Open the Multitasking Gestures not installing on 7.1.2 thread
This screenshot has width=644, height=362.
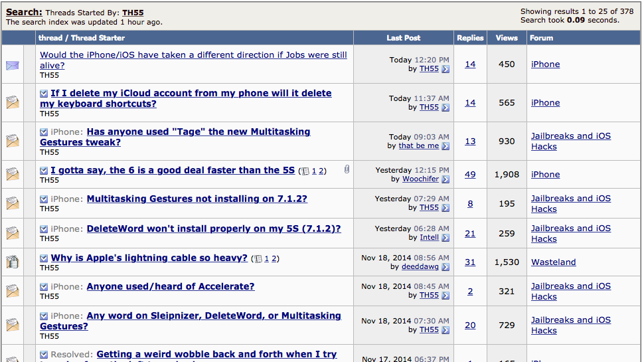tap(197, 199)
